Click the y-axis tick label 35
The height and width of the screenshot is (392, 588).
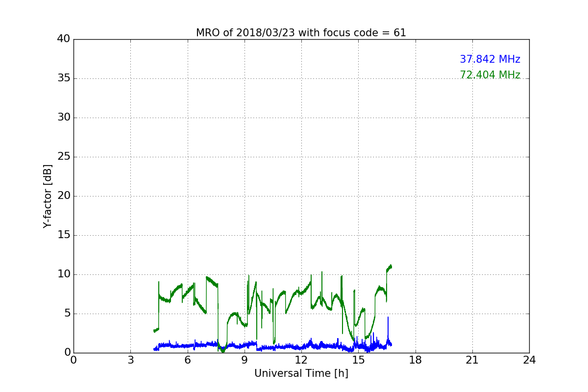64,78
